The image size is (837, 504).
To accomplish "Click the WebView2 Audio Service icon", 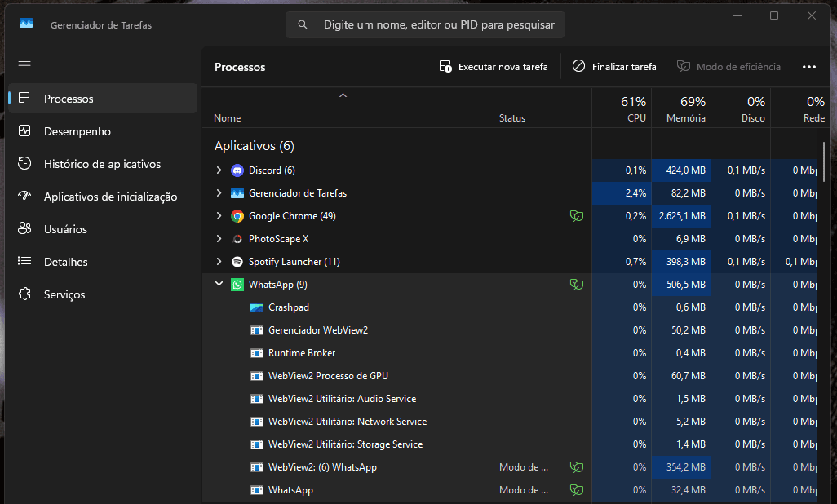I will pos(257,399).
